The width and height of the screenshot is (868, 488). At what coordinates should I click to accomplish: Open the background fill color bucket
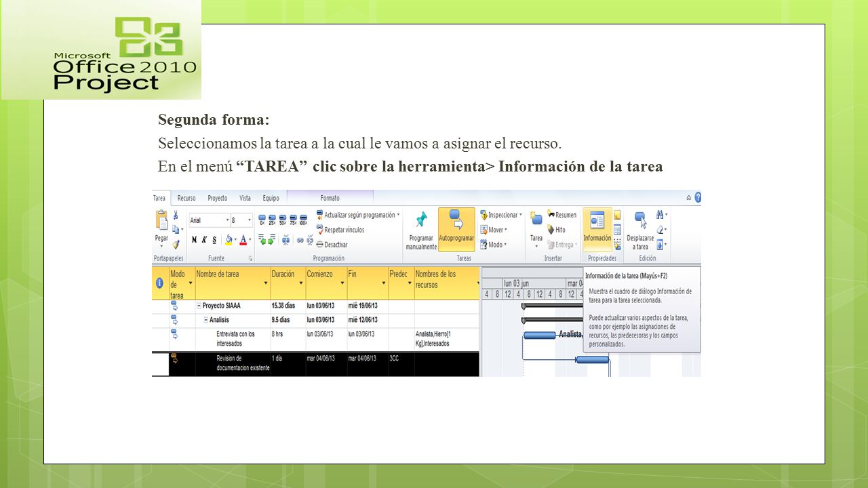click(x=230, y=240)
